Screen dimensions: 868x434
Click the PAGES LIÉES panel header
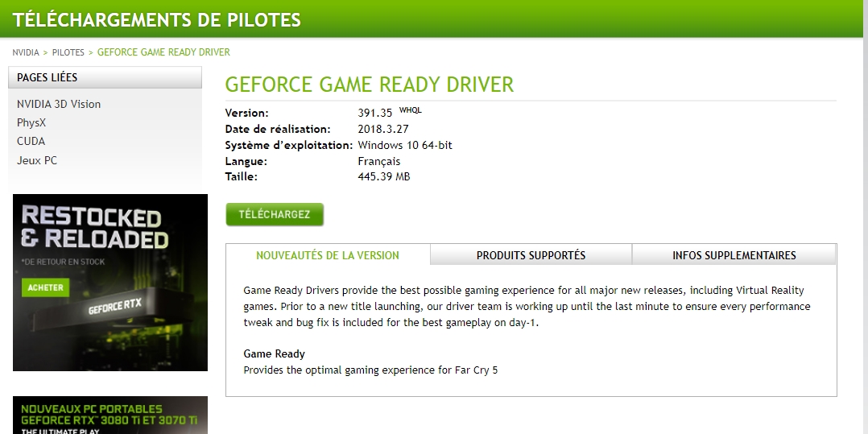pos(105,77)
